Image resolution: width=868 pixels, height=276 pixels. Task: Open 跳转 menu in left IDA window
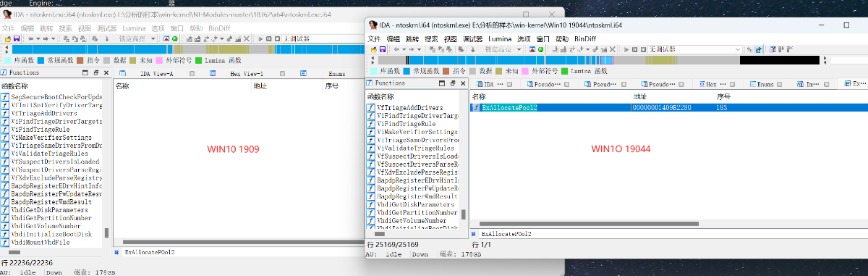pos(46,28)
